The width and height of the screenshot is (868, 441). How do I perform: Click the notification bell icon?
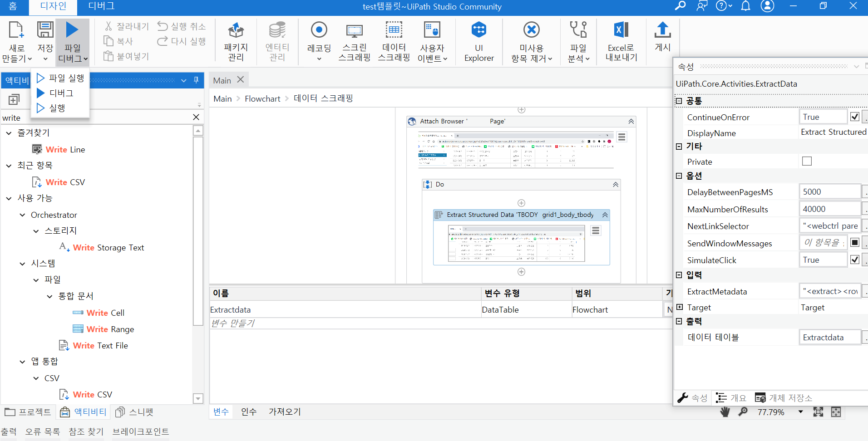coord(745,6)
